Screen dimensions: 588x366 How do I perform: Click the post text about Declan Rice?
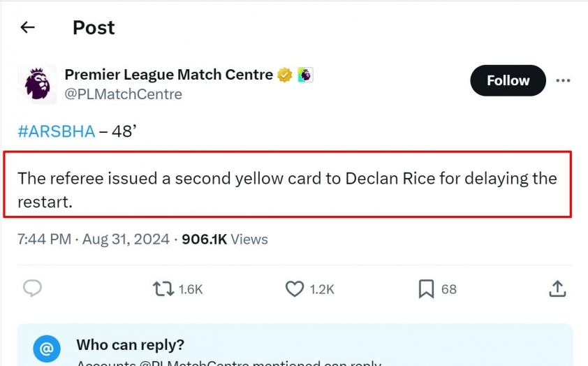[287, 190]
